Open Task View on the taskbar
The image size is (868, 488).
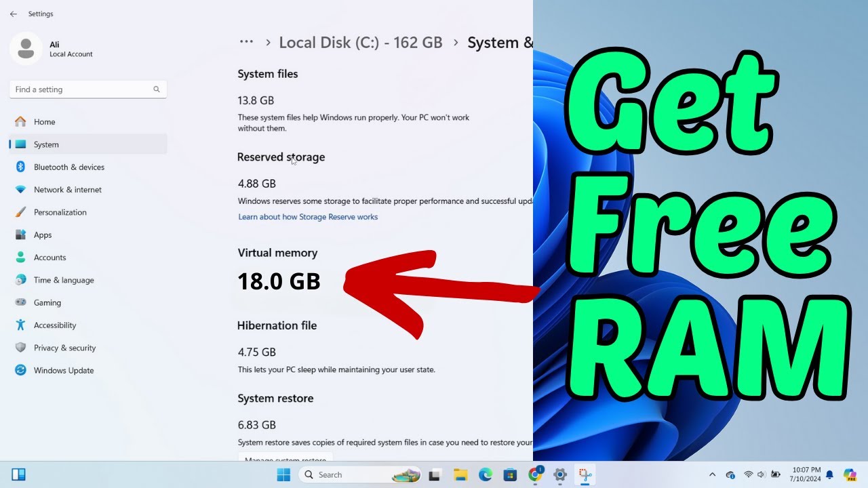coord(435,474)
